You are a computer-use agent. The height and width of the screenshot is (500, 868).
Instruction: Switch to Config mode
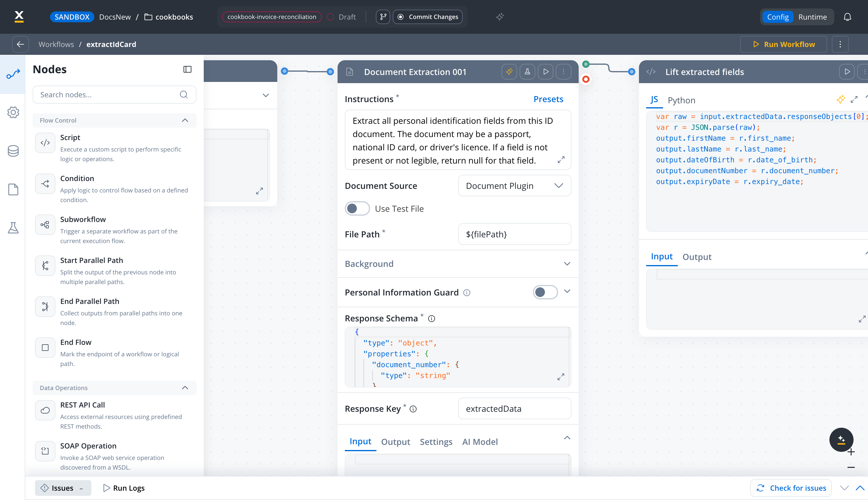pyautogui.click(x=778, y=17)
